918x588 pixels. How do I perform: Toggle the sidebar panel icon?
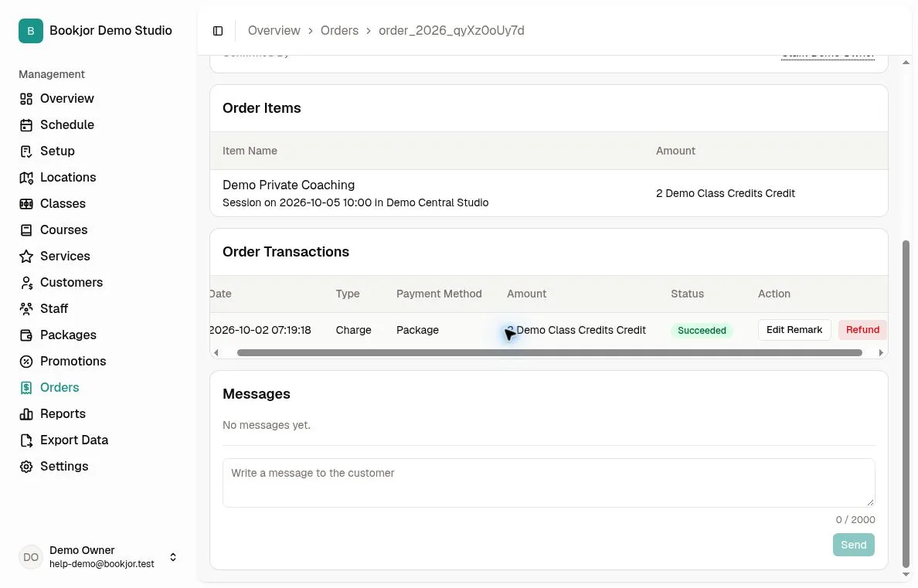pos(218,31)
